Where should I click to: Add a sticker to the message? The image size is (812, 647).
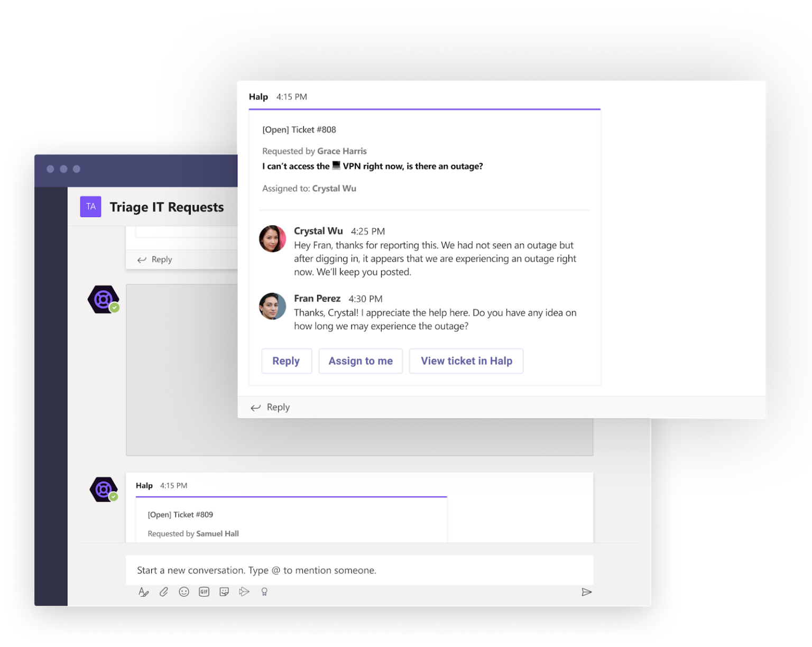pos(224,591)
